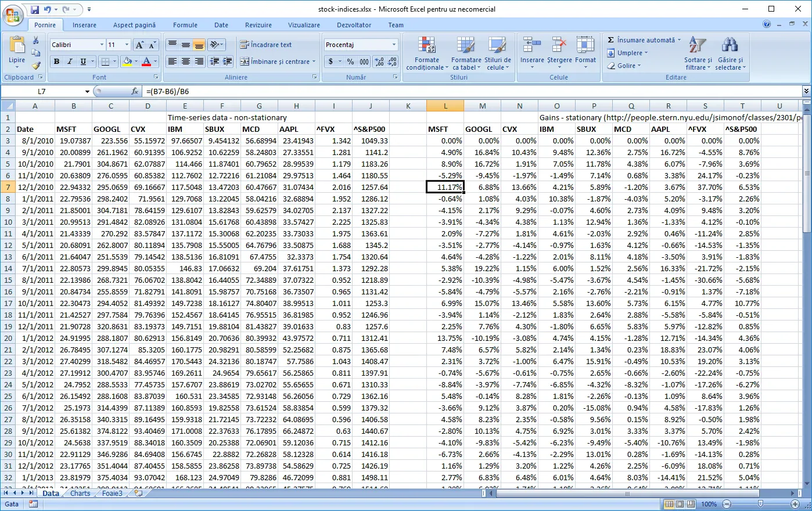Image resolution: width=812 pixels, height=511 pixels.
Task: Toggle Încadrare text (wrap text)
Action: coord(267,45)
